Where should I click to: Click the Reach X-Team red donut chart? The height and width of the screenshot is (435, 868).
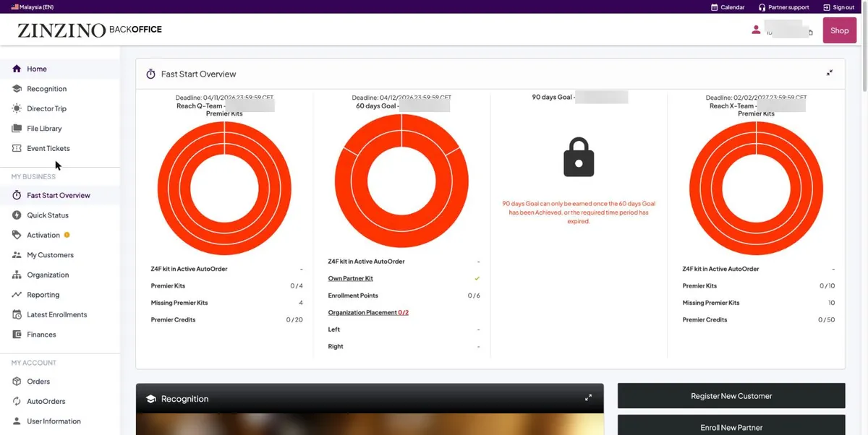click(756, 189)
